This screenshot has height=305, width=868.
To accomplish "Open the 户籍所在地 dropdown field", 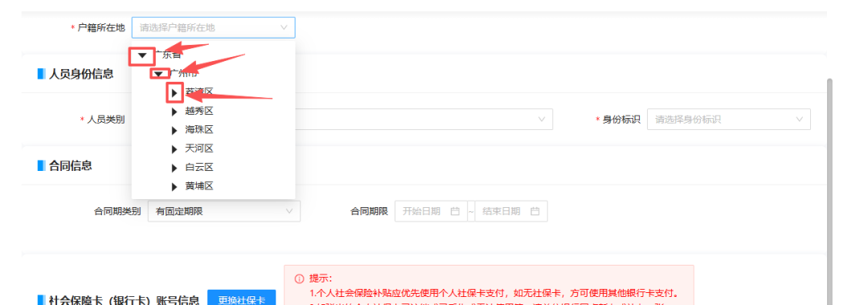I will click(213, 27).
